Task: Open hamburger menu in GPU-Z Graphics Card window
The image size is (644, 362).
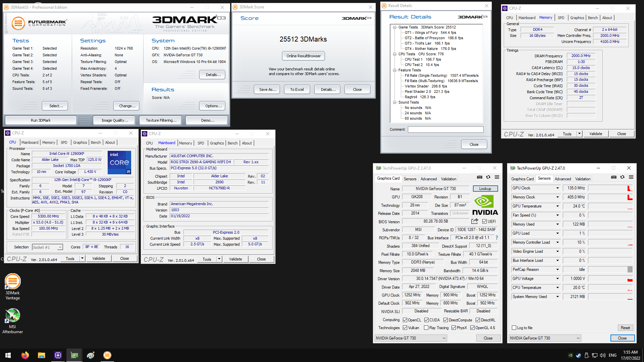Action: tap(497, 177)
